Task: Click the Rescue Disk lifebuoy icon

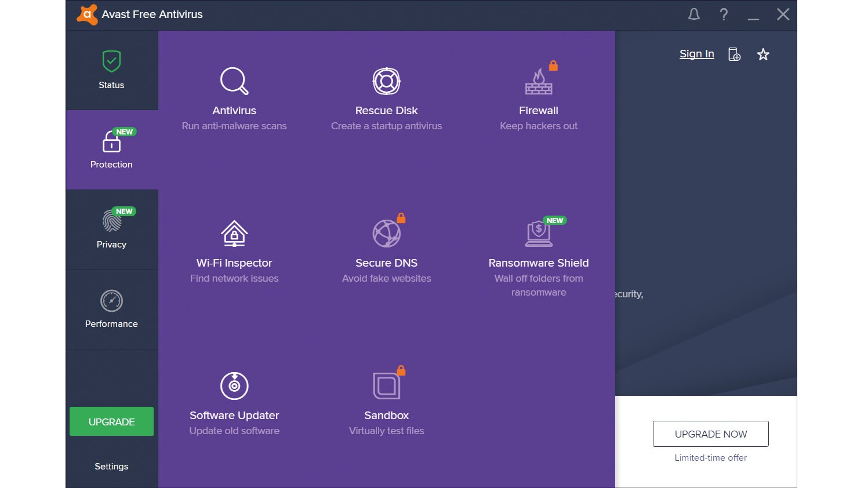Action: click(x=386, y=81)
